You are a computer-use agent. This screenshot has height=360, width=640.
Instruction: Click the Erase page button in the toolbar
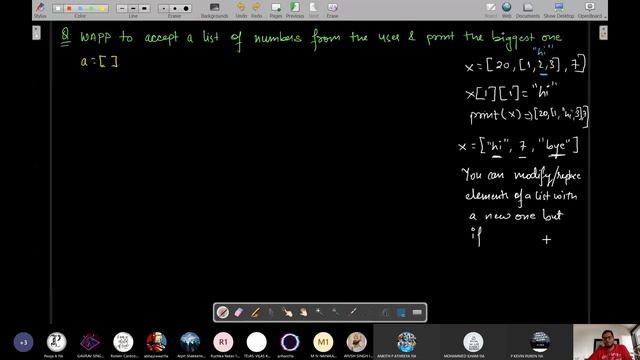click(x=332, y=10)
